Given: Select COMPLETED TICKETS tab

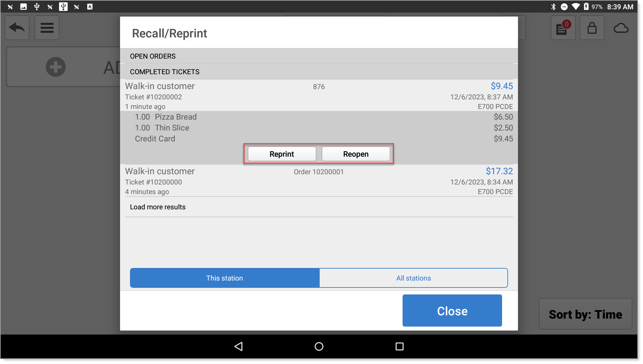Looking at the screenshot, I should [x=165, y=72].
